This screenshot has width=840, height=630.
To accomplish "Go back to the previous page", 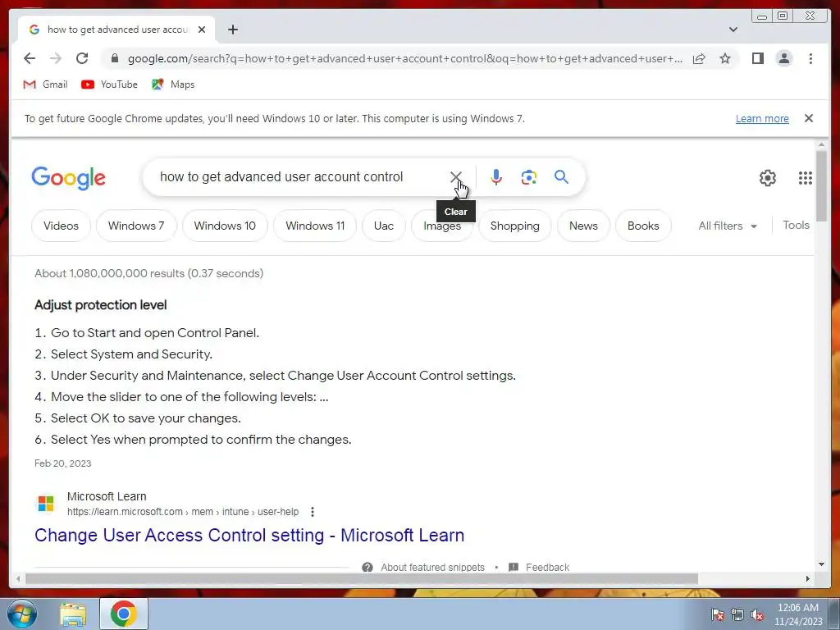I will click(x=30, y=58).
